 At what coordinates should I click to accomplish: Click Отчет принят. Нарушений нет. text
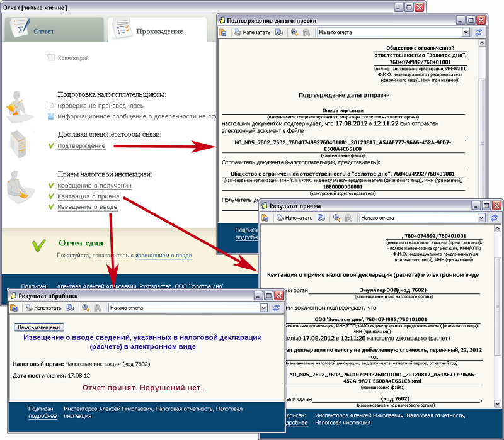click(x=143, y=388)
